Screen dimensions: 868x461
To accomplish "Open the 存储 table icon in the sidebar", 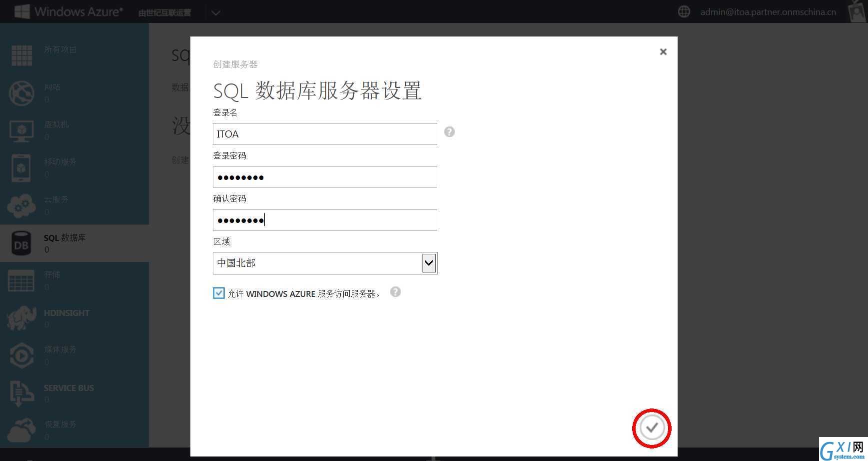I will [x=21, y=280].
